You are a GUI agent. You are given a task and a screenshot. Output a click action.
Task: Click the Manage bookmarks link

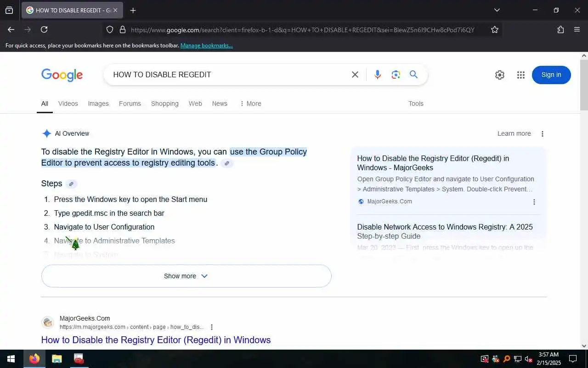tap(207, 46)
